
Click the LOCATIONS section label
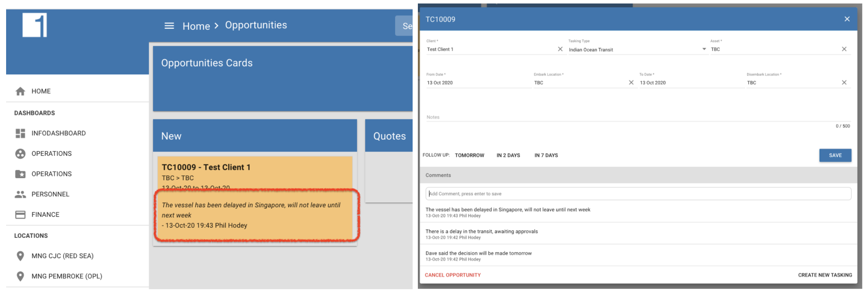tap(31, 236)
